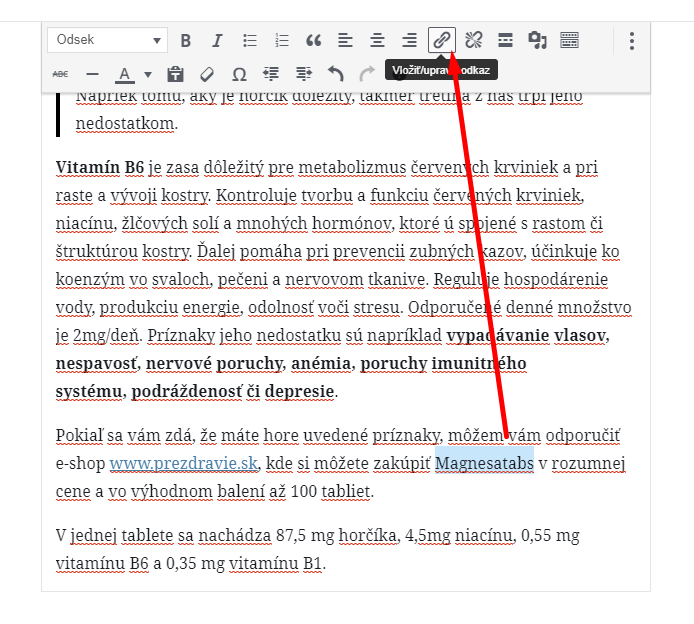Apply strikethrough formatting

pos(60,74)
